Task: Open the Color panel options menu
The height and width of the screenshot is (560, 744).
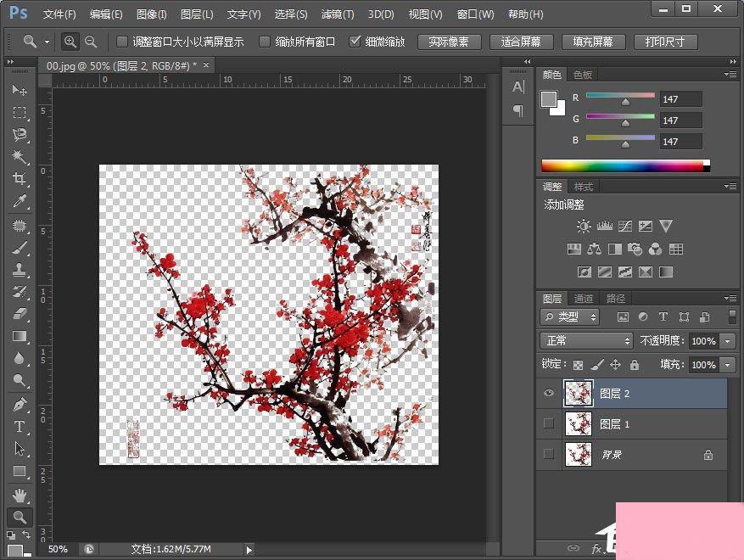Action: pos(730,75)
